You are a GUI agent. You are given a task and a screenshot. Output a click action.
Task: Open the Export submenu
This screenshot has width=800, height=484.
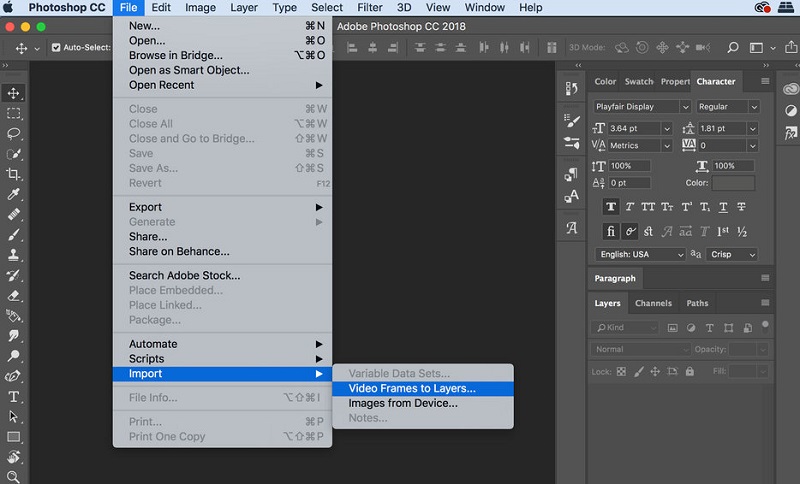[222, 207]
